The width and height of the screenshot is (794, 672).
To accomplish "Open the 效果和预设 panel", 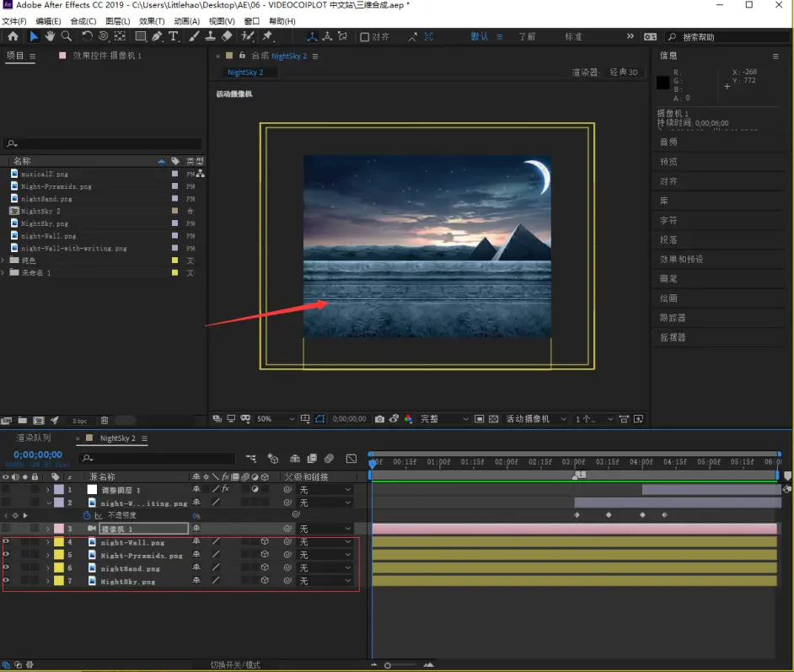I will coord(681,259).
